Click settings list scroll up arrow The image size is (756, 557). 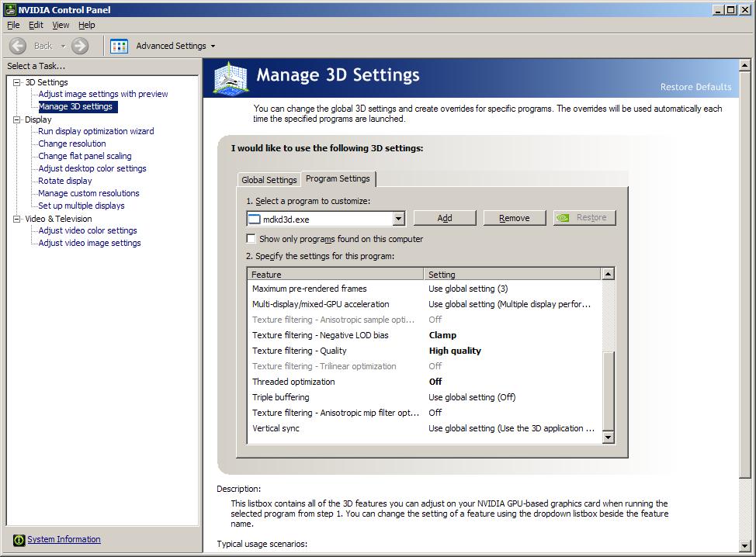[609, 274]
